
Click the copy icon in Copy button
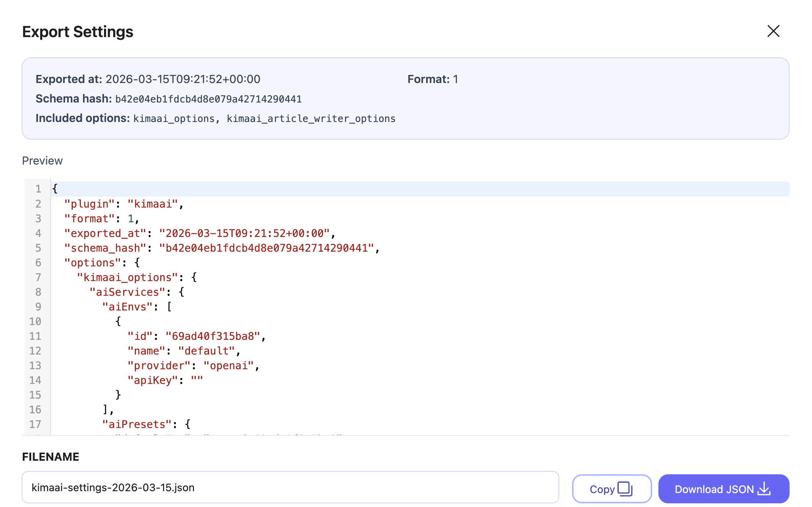pos(625,489)
